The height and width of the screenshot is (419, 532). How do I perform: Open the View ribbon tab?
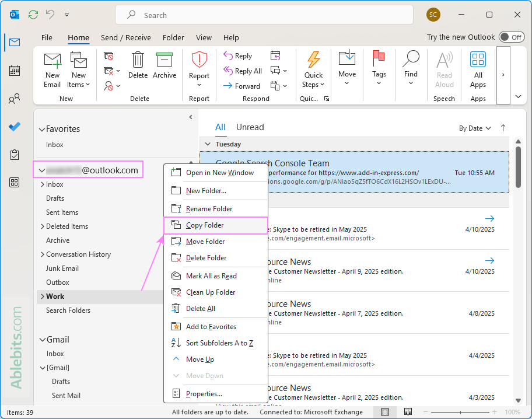204,37
